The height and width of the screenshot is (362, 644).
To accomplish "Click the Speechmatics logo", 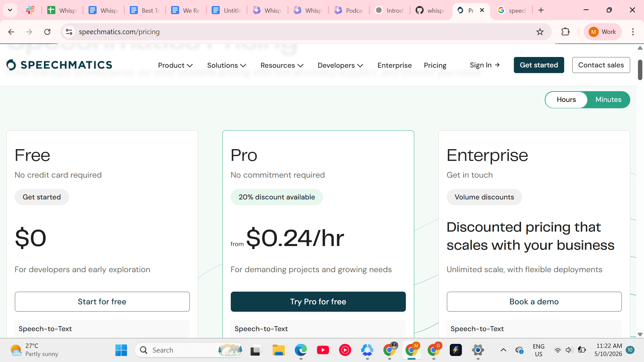I will [x=59, y=65].
